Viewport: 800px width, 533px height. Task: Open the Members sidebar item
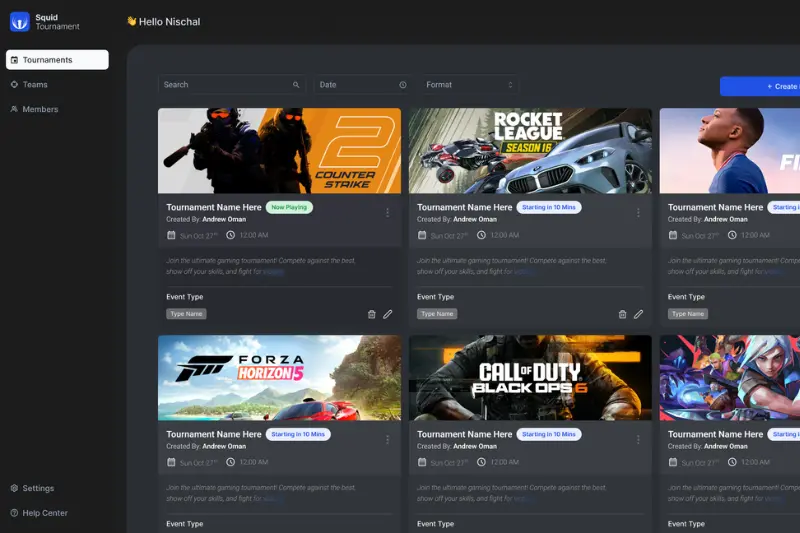34,109
